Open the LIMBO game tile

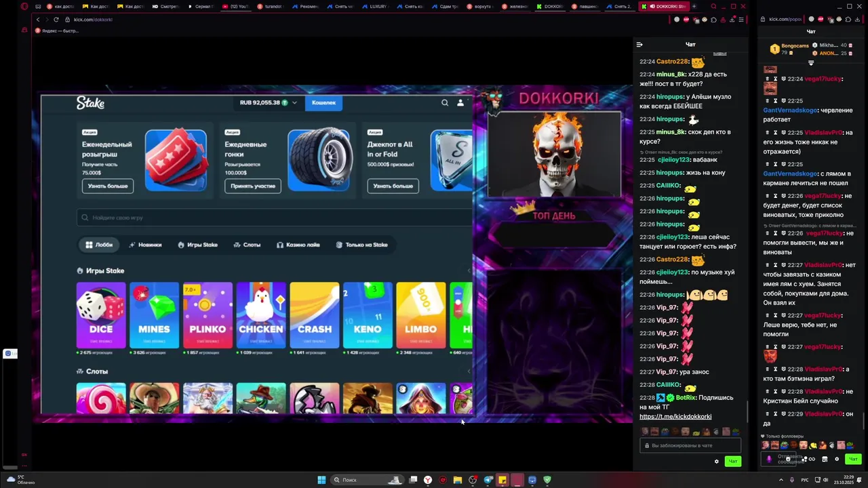pyautogui.click(x=421, y=315)
